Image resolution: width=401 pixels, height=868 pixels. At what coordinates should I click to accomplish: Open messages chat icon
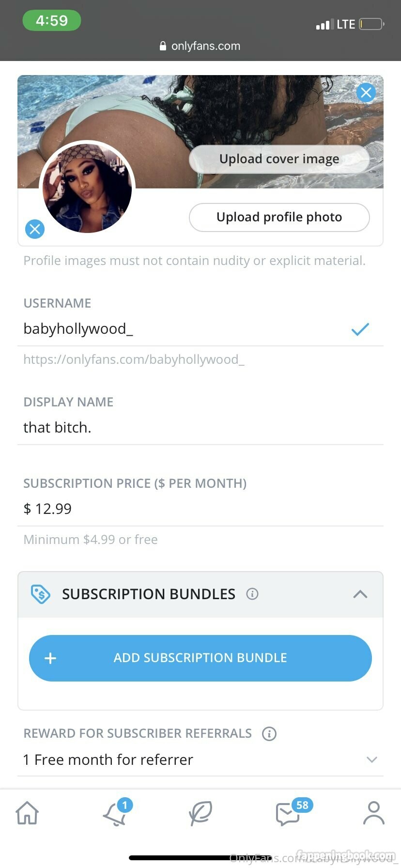pyautogui.click(x=288, y=814)
